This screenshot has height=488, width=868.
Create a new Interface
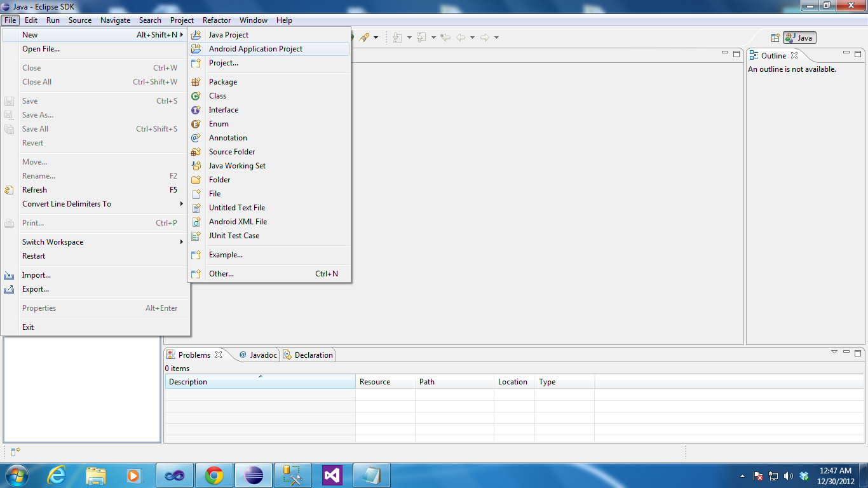[x=269, y=110]
